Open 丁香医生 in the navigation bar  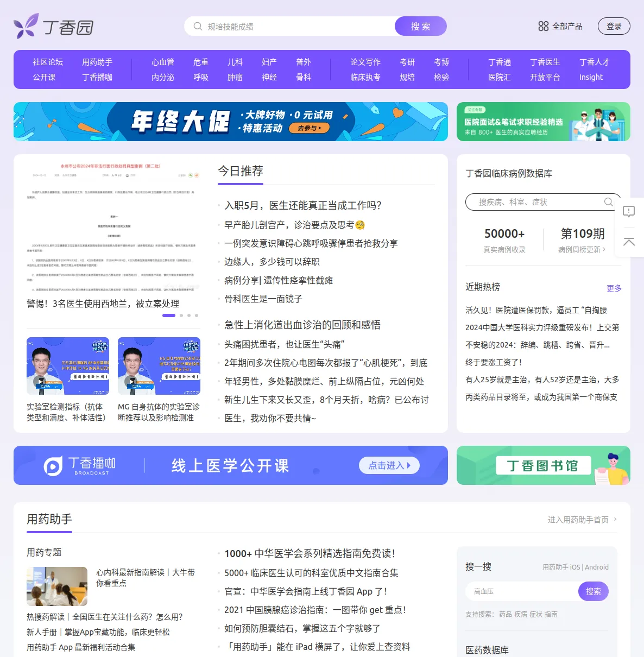[x=545, y=62]
